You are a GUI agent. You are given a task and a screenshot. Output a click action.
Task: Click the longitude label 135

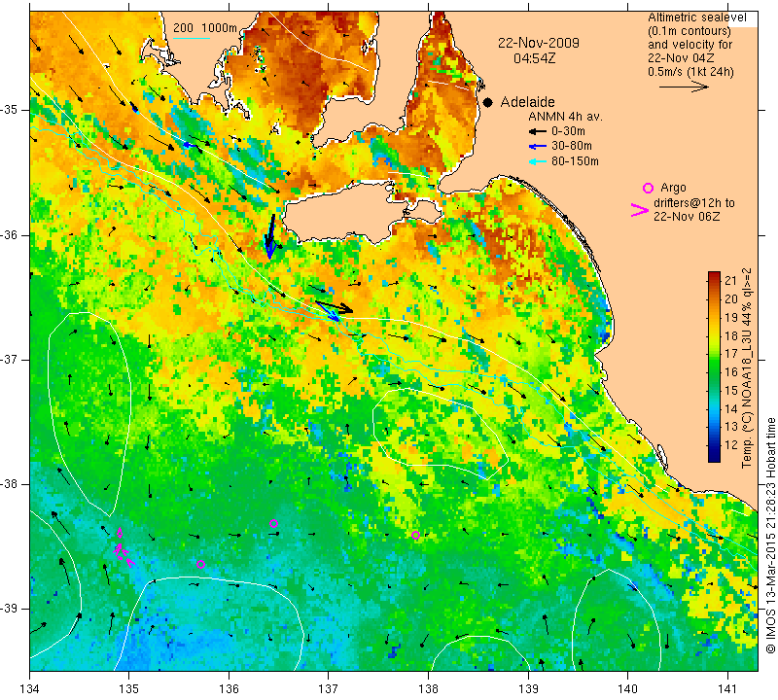pos(129,689)
